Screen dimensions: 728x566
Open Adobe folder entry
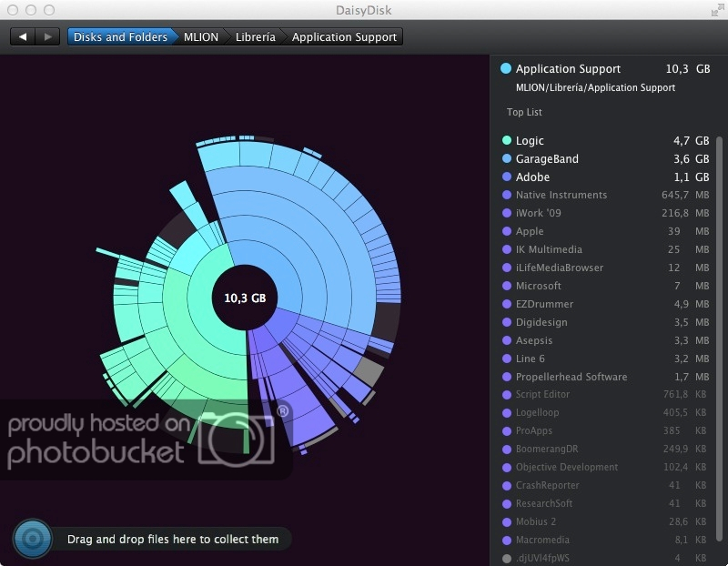pos(532,177)
